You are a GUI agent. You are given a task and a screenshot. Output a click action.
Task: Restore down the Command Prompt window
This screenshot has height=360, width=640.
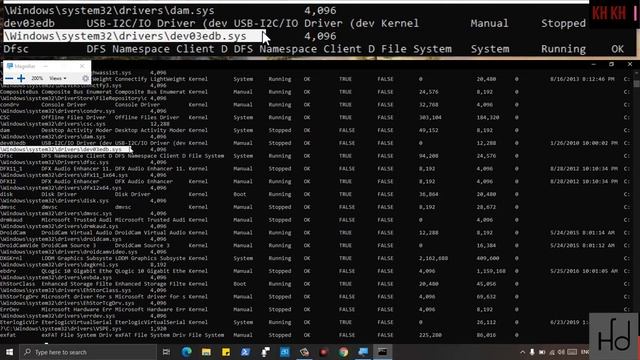point(611,64)
